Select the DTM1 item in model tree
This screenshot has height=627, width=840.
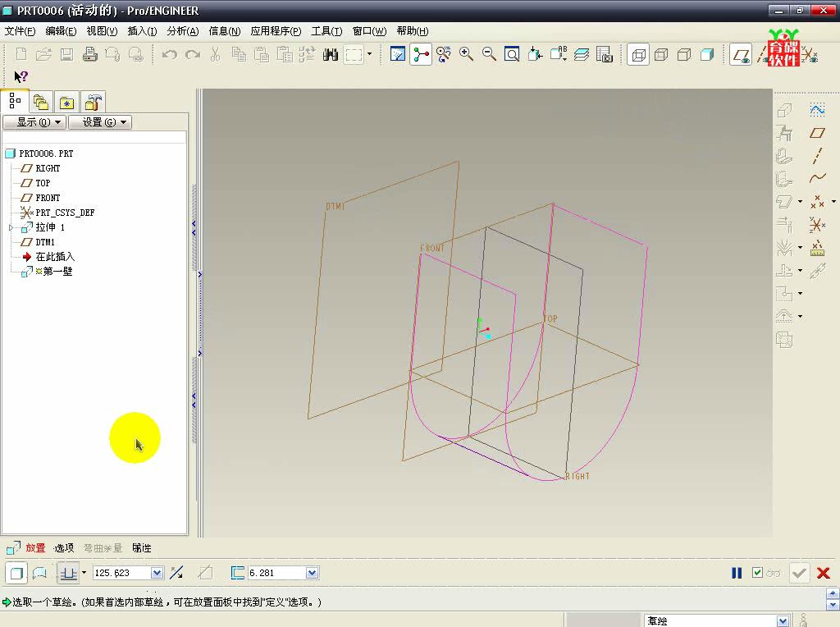45,242
